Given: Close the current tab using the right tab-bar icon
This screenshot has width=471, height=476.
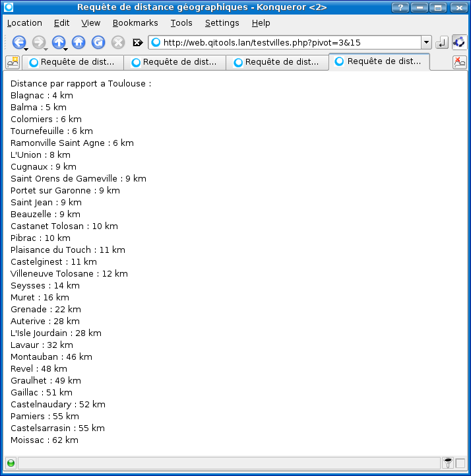Looking at the screenshot, I should coord(459,62).
